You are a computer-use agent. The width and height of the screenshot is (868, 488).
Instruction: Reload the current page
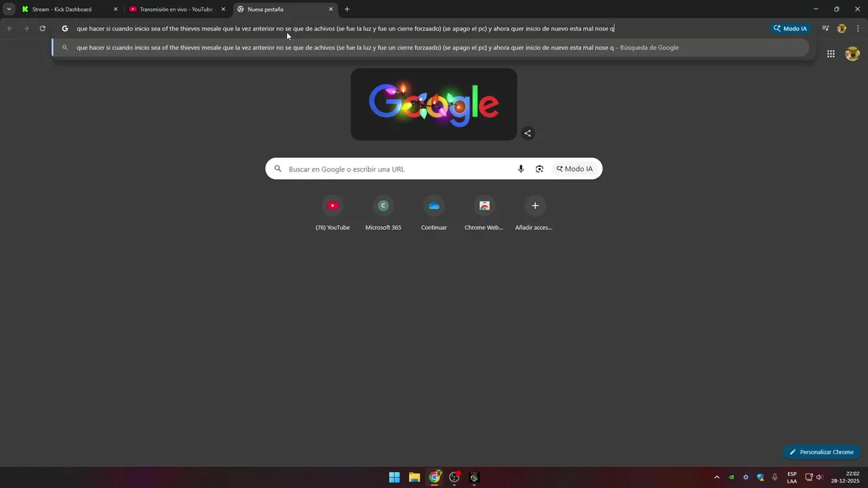(43, 28)
